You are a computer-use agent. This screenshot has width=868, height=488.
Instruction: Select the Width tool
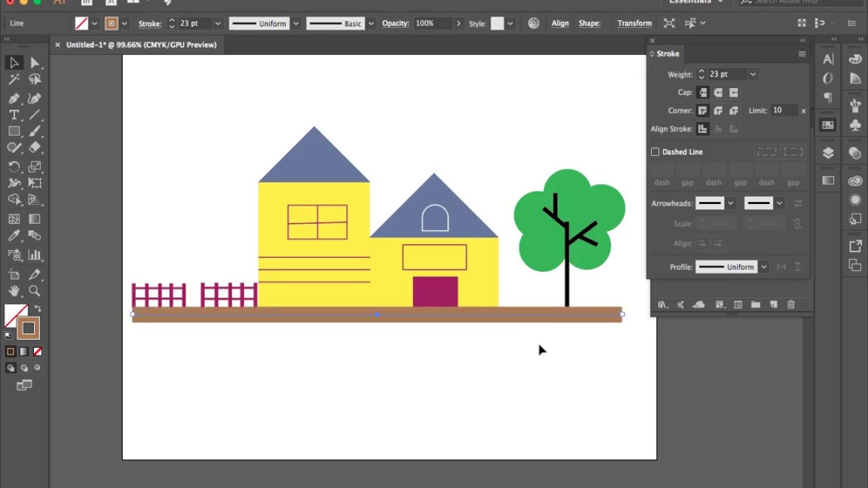click(14, 183)
